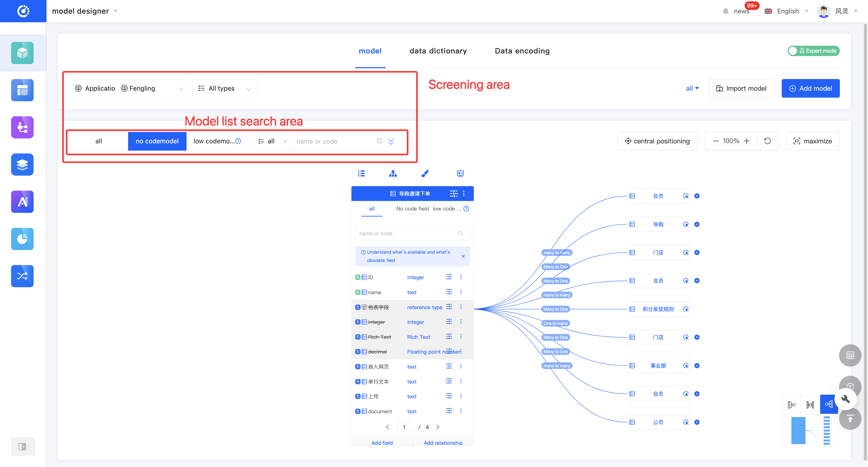Switch to the Data encoding tab
This screenshot has height=467, width=868.
tap(522, 51)
